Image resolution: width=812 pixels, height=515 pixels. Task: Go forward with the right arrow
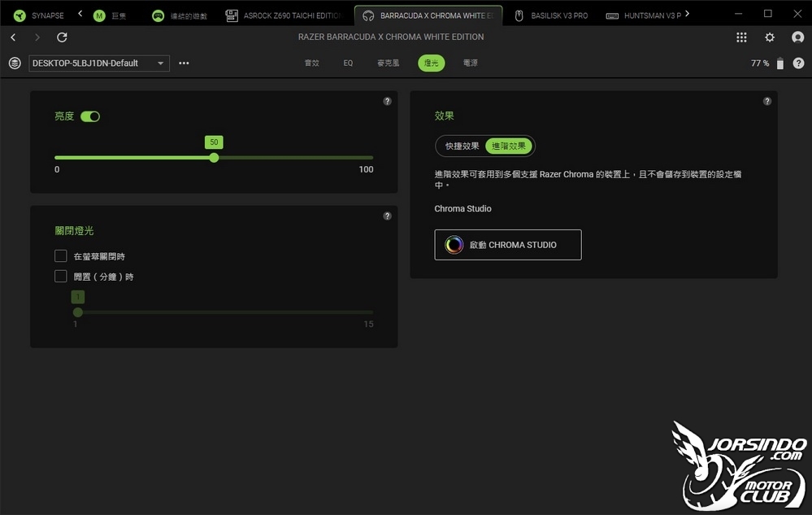tap(37, 37)
